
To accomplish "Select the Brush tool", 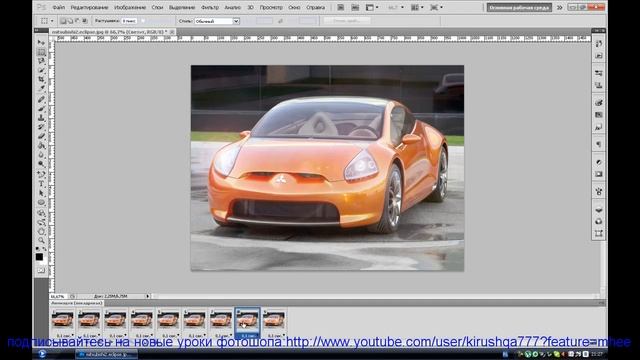I will (41, 109).
